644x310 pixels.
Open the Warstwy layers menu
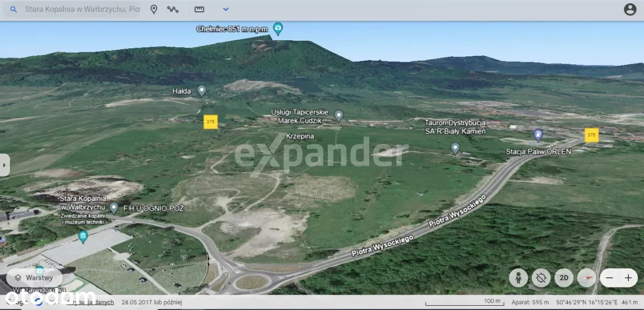pyautogui.click(x=34, y=278)
